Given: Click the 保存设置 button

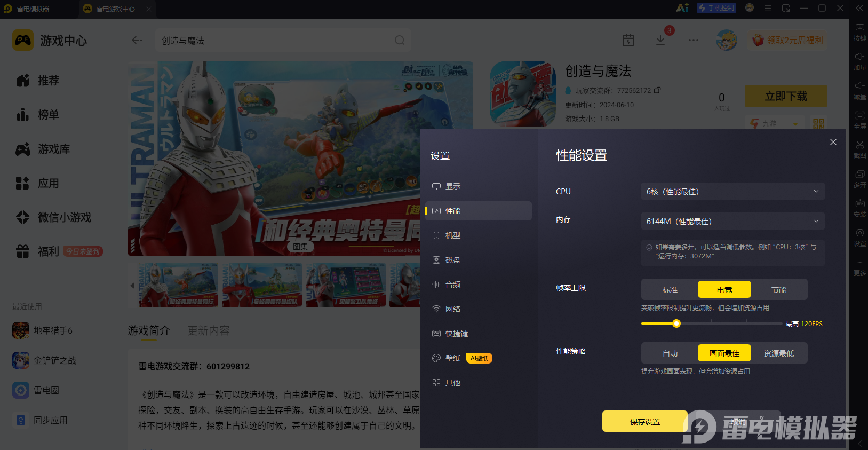Looking at the screenshot, I should (645, 421).
